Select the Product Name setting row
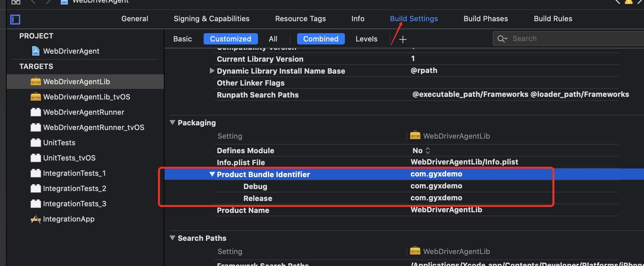The image size is (644, 266). [x=416, y=210]
